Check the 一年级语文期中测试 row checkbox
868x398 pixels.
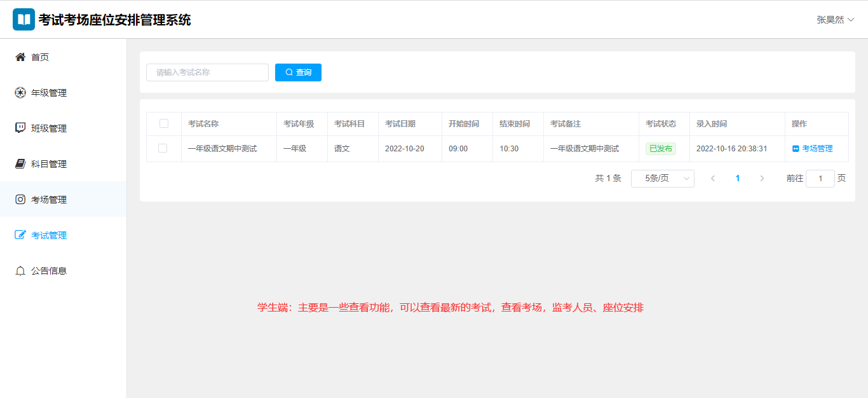coord(163,148)
